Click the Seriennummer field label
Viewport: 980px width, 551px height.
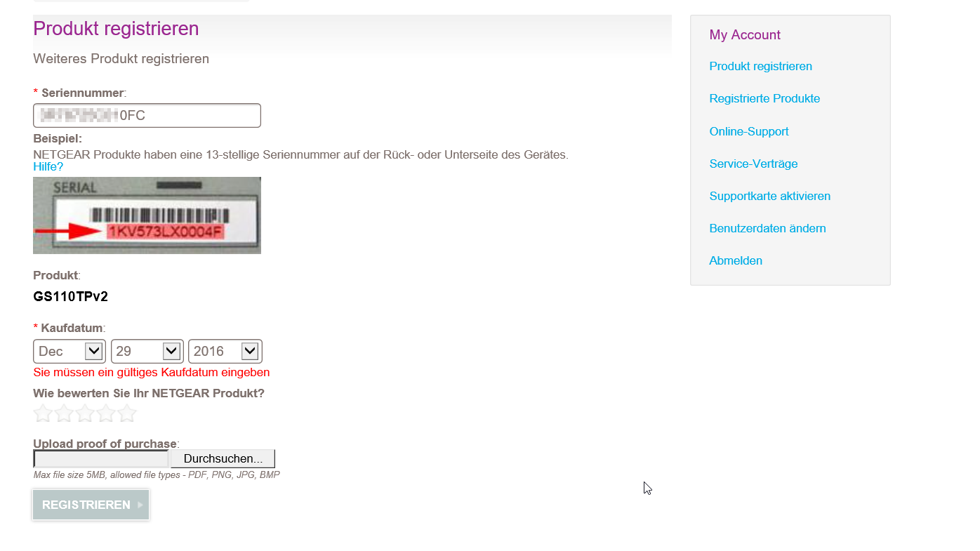click(x=83, y=93)
